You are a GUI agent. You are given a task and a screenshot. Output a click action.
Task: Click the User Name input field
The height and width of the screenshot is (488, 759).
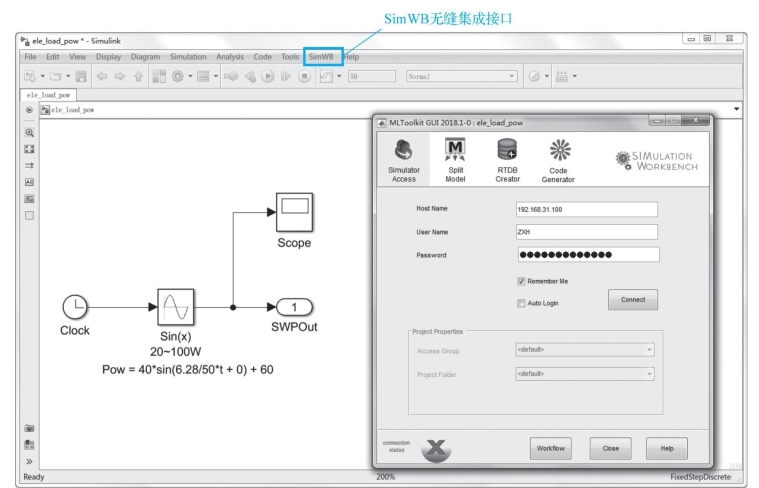tap(587, 232)
